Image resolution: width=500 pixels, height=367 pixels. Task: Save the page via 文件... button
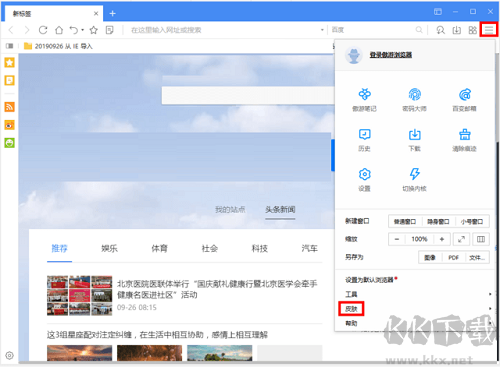477,257
